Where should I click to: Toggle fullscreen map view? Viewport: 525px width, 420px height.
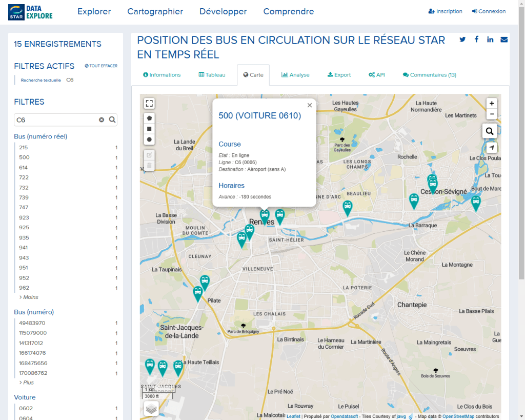pyautogui.click(x=149, y=104)
